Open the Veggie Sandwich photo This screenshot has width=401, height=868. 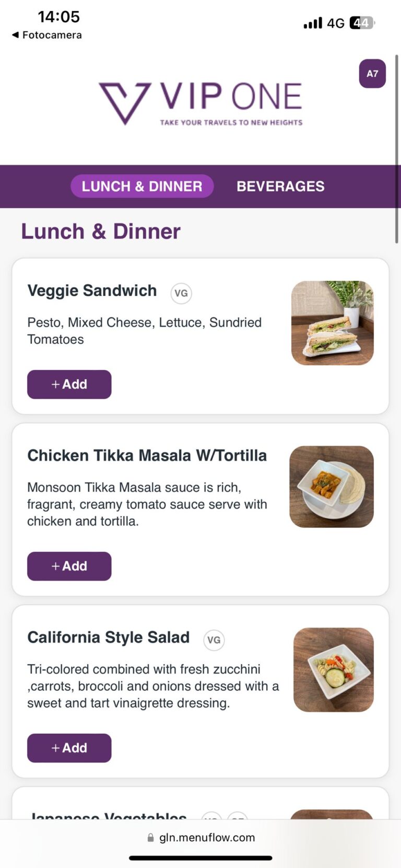tap(333, 323)
